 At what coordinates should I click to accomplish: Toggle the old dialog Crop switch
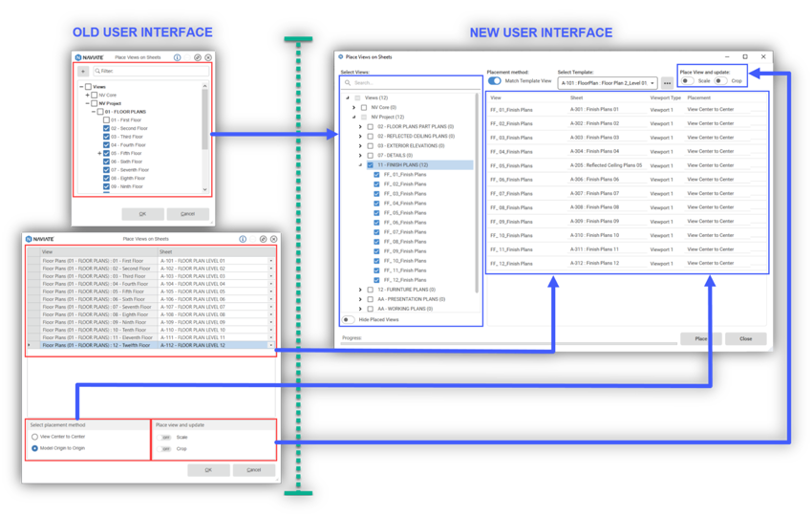(x=164, y=449)
